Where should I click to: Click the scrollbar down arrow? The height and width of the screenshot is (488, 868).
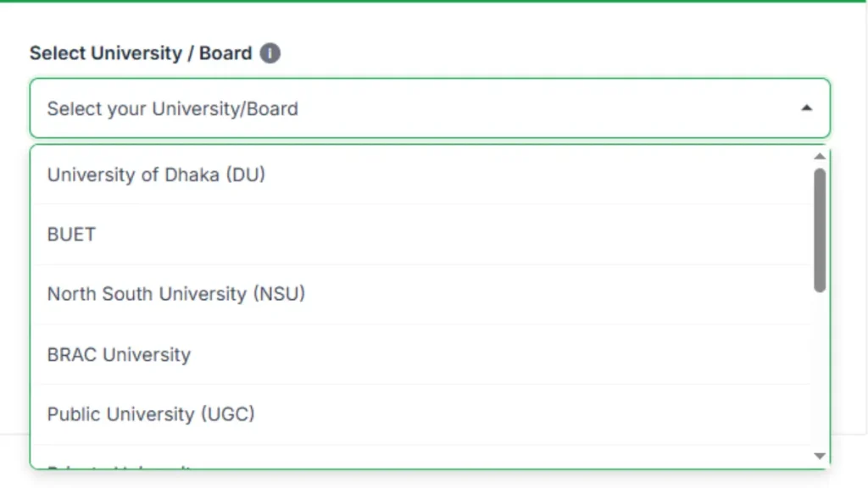[x=819, y=456]
